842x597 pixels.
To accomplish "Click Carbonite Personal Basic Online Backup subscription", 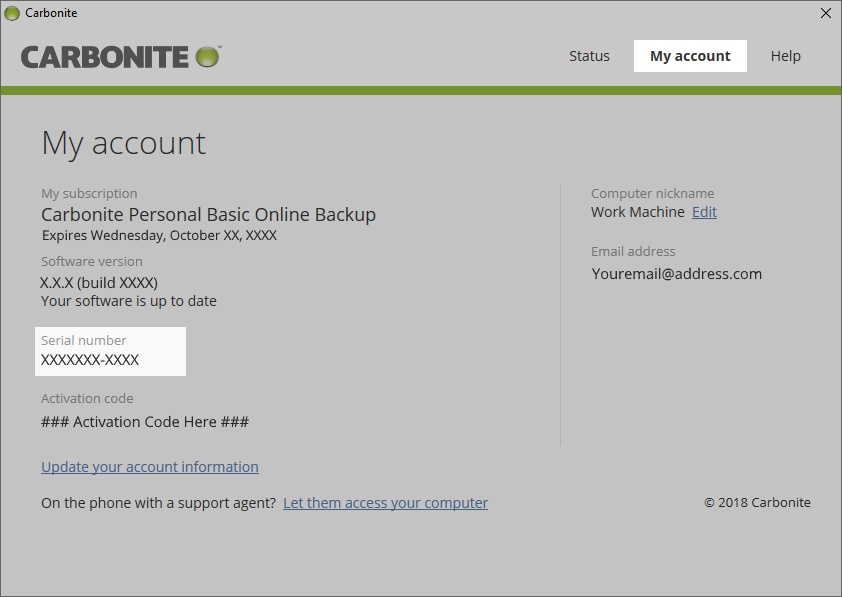I will pos(208,215).
